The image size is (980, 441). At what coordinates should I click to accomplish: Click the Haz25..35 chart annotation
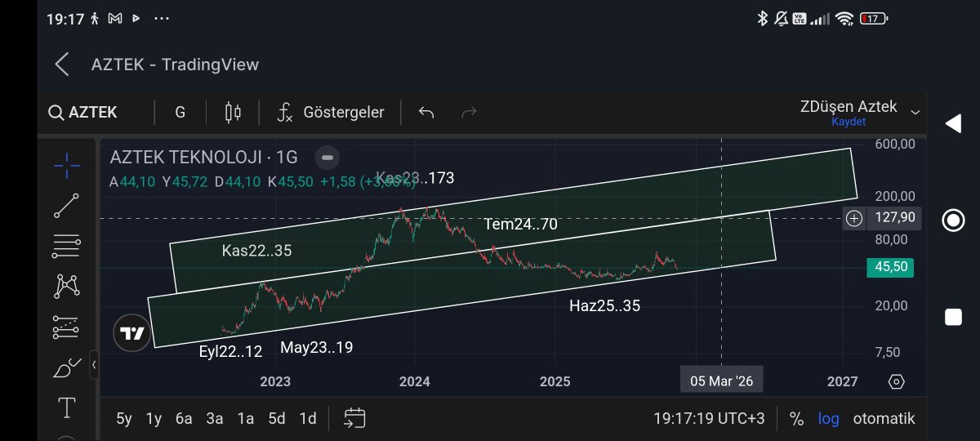pyautogui.click(x=605, y=306)
